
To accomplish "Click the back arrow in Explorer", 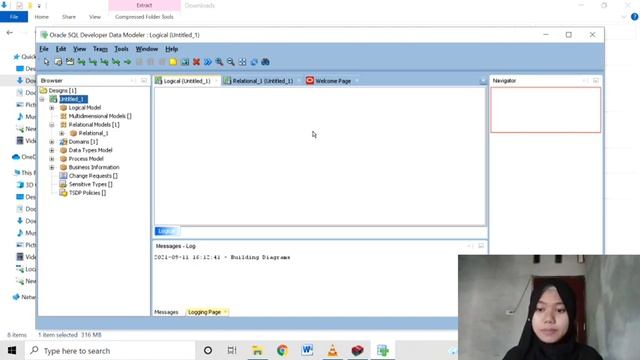I will tap(10, 33).
